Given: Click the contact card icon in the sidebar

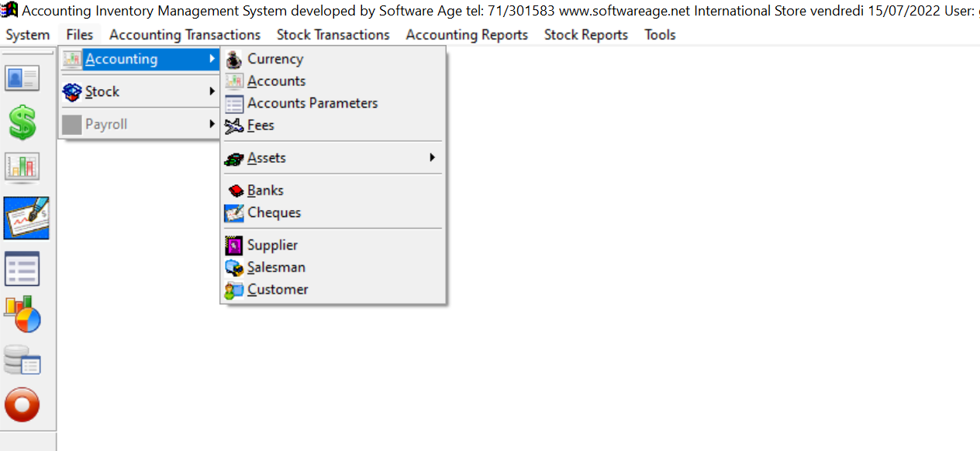Looking at the screenshot, I should click(x=23, y=77).
